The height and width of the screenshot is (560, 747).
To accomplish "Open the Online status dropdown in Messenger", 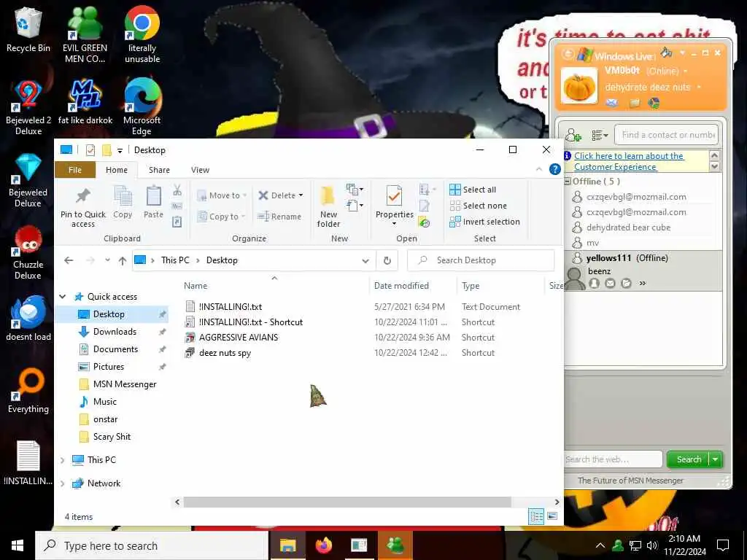I will click(x=686, y=71).
